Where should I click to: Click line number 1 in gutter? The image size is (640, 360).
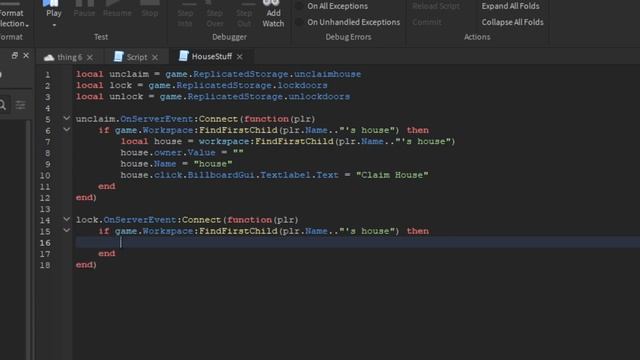click(x=48, y=75)
